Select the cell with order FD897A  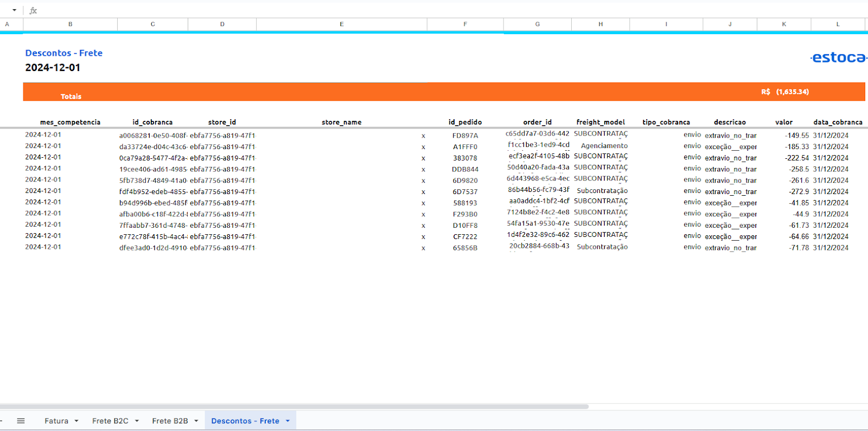pos(465,136)
